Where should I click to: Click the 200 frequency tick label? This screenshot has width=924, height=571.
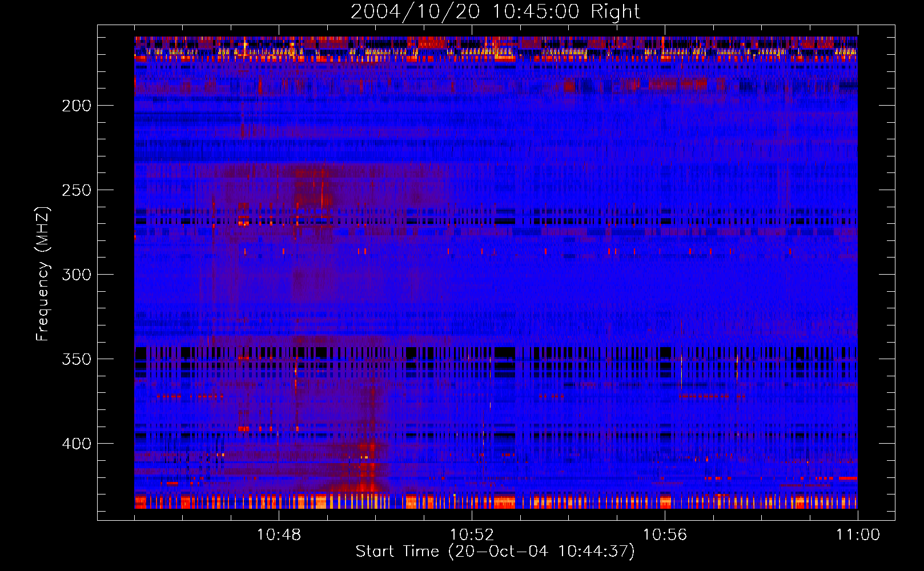77,106
